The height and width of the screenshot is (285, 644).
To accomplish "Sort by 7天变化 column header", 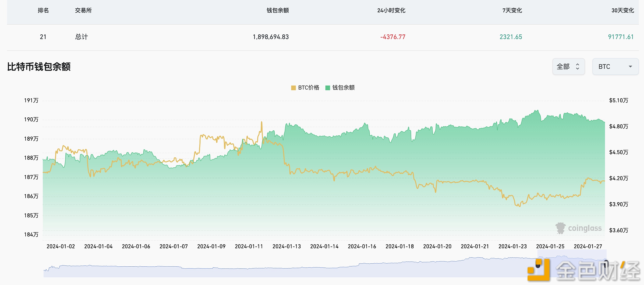I will tap(512, 10).
